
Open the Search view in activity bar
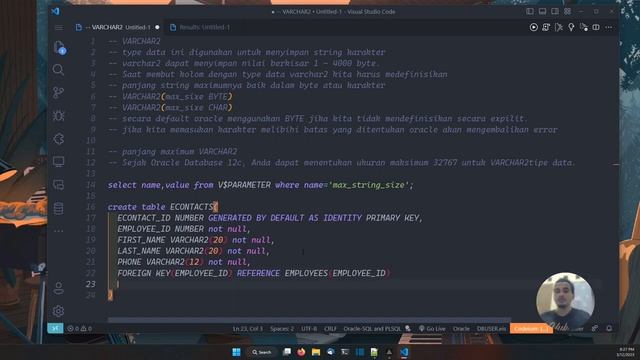58,70
